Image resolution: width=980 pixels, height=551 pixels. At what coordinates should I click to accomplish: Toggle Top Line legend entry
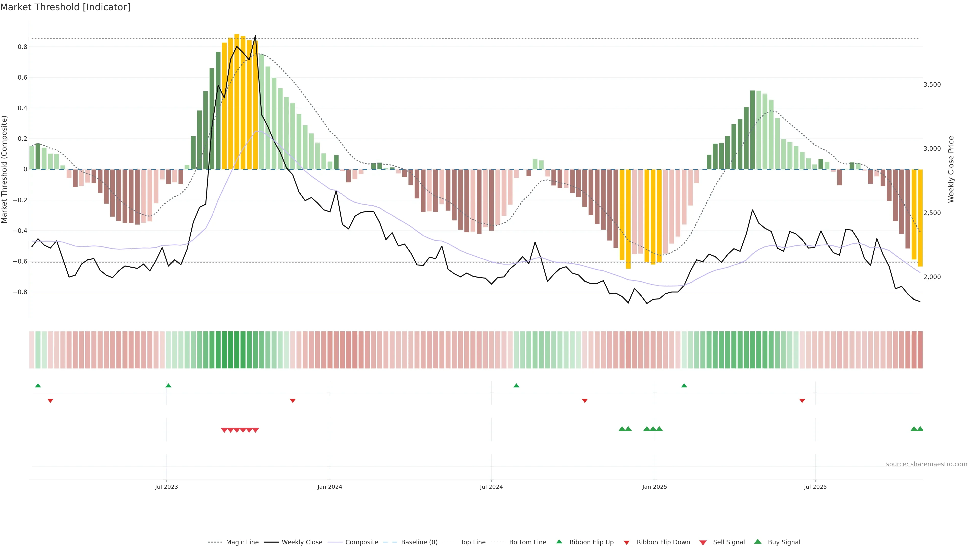coord(473,542)
